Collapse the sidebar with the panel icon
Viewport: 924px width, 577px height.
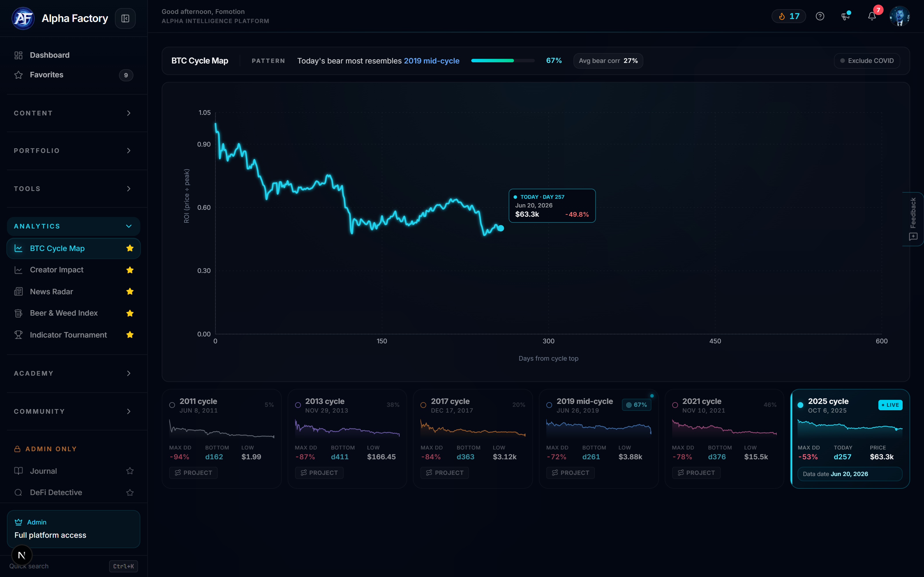(125, 18)
